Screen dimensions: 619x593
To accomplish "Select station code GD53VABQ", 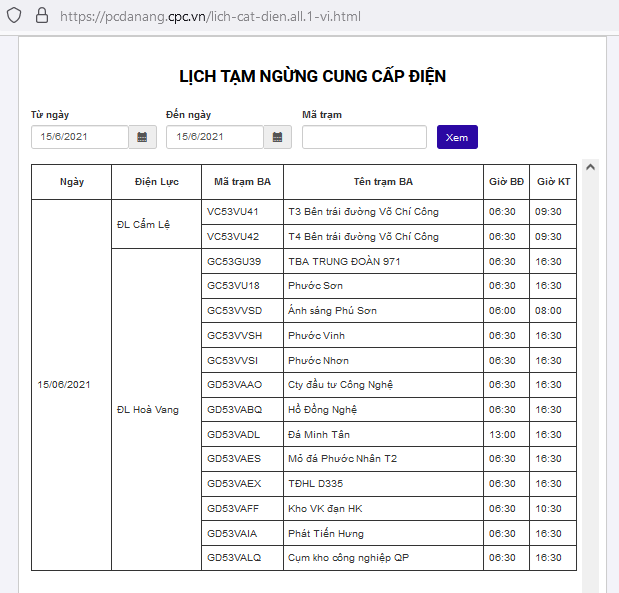I will click(x=234, y=410).
